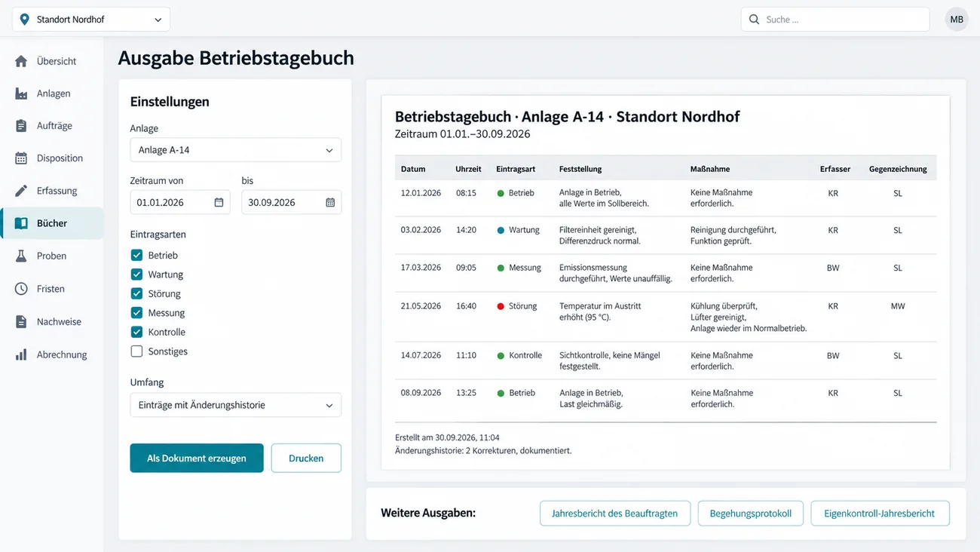Uncheck the Betrieb entry type checkbox
The width and height of the screenshot is (980, 552).
(x=136, y=255)
